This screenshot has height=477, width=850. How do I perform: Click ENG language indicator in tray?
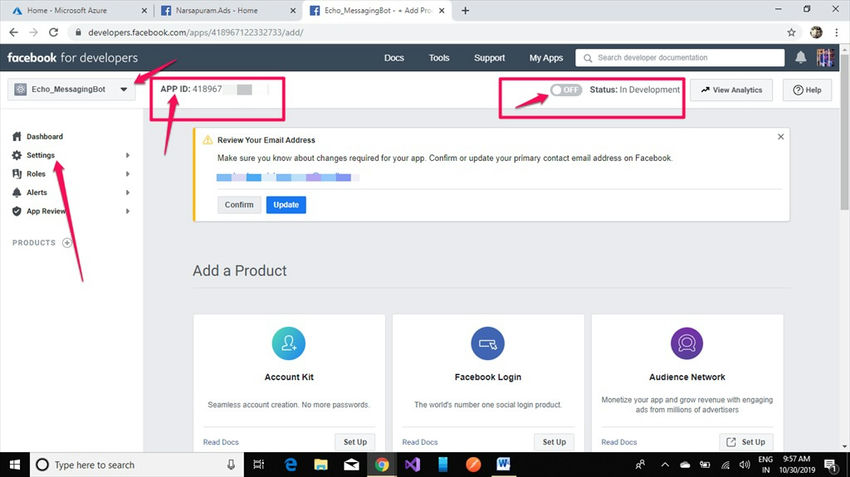click(x=765, y=465)
